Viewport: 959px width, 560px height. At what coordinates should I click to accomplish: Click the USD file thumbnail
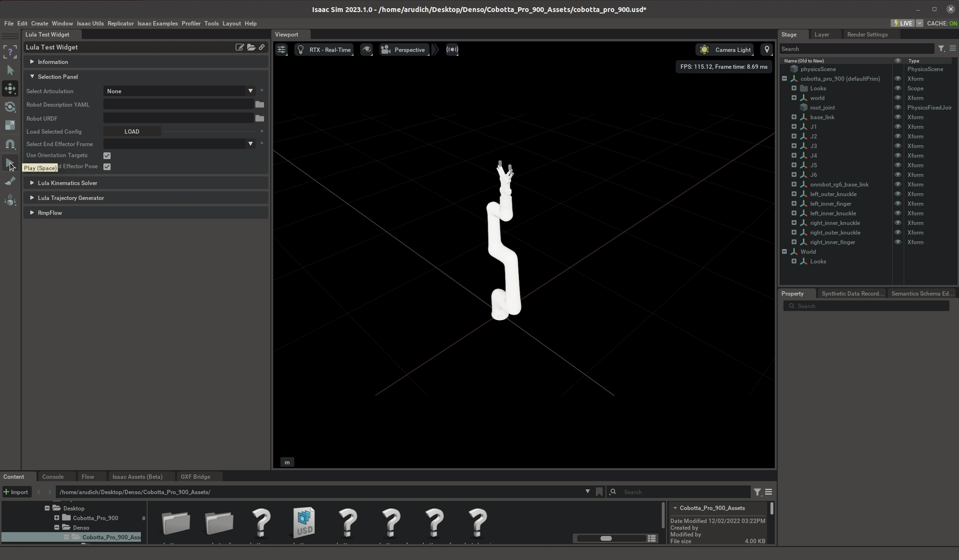(x=304, y=522)
